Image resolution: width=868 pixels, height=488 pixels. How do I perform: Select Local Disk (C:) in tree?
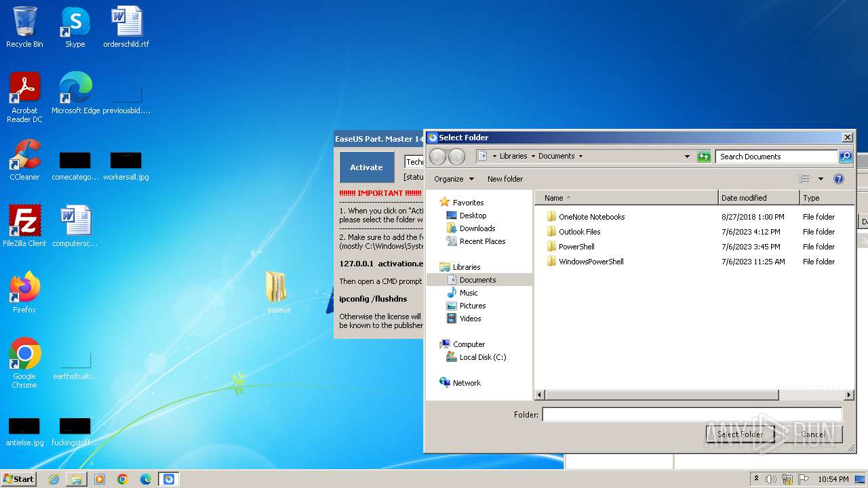pos(483,357)
